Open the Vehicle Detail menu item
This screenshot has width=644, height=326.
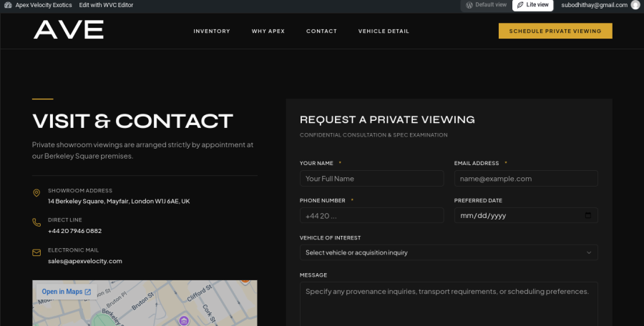[384, 31]
